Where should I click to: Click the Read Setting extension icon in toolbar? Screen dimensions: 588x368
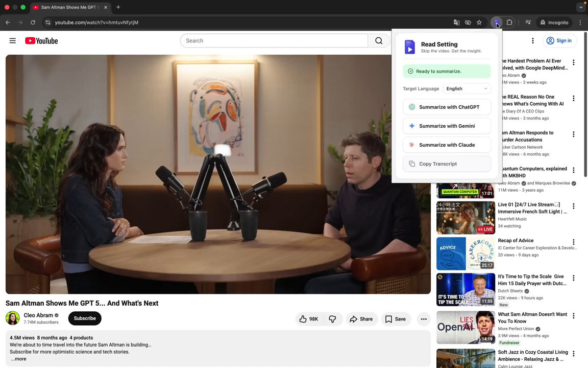tap(496, 22)
